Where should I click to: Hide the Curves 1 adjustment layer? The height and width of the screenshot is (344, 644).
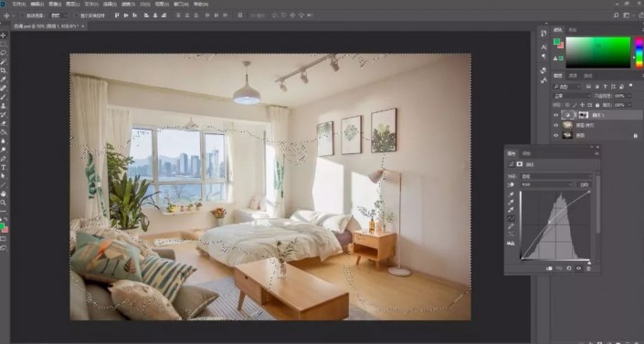[556, 115]
